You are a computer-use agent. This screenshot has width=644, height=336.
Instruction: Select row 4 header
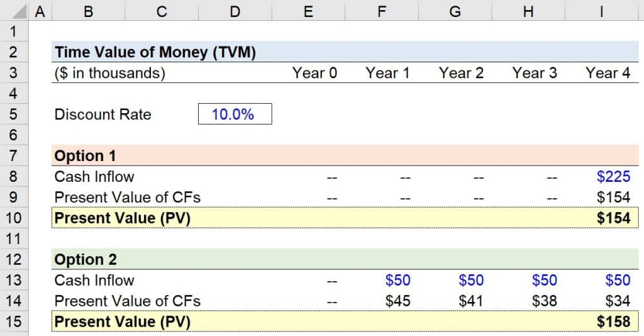14,93
